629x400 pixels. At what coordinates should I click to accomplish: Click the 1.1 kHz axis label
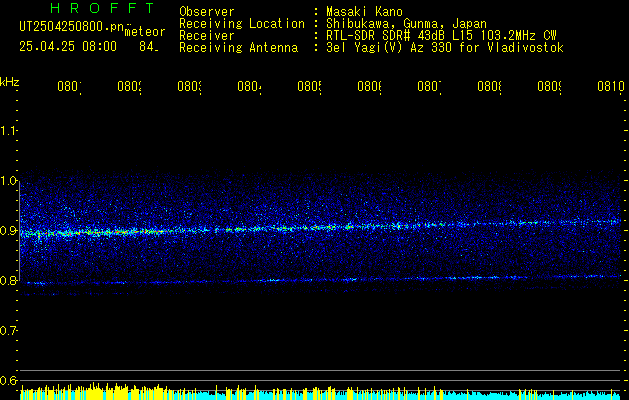click(9, 130)
